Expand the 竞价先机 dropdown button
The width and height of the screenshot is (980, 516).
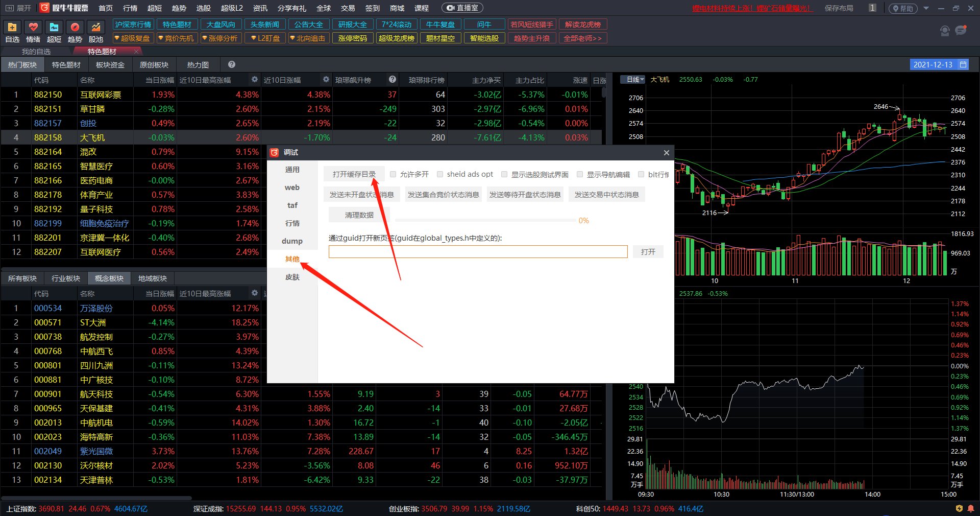(177, 38)
